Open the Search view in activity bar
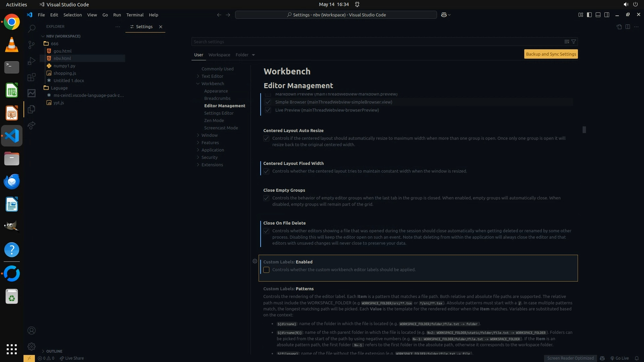Image resolution: width=644 pixels, height=362 pixels. (x=32, y=28)
